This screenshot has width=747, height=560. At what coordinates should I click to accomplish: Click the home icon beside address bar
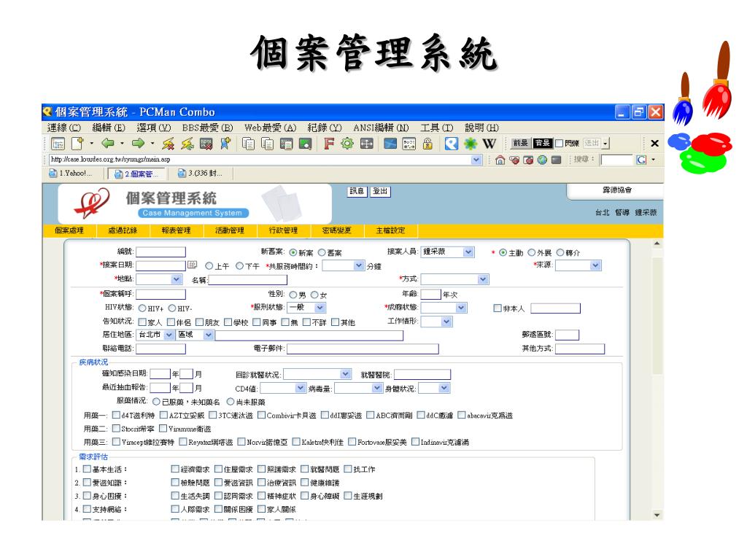click(500, 160)
